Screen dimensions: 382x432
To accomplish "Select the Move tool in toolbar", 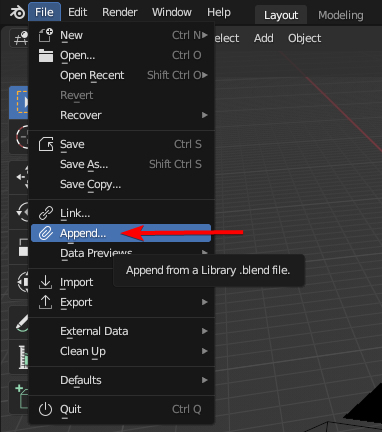I will [20, 177].
